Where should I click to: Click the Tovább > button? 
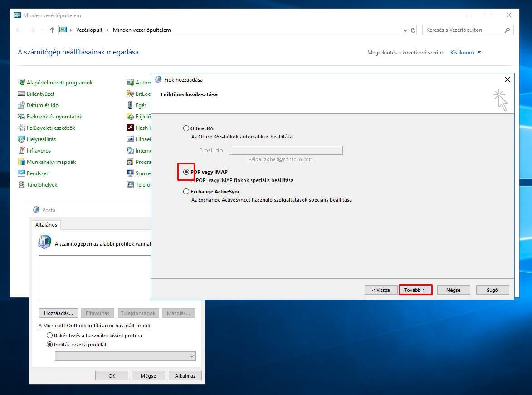[415, 290]
